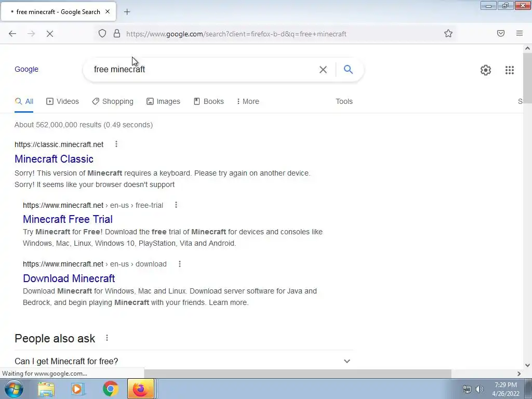Open the shield tracking protection icon

point(102,33)
